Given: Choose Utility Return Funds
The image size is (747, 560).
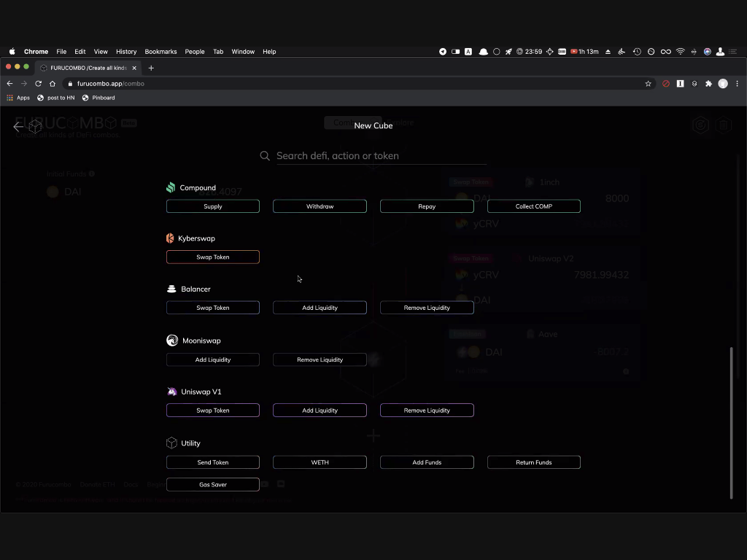Looking at the screenshot, I should 533,462.
